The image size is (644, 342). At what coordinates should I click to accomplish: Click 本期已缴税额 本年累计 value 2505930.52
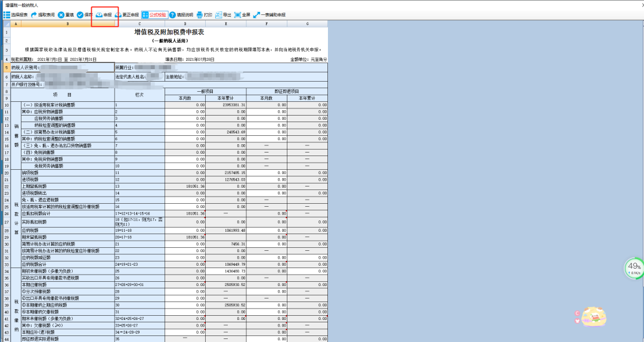[x=226, y=285]
